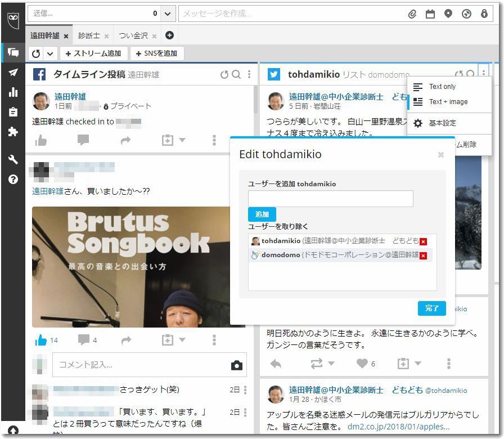The image size is (504, 439).
Task: Click the scheduling calendar icon in composer
Action: pos(430,14)
